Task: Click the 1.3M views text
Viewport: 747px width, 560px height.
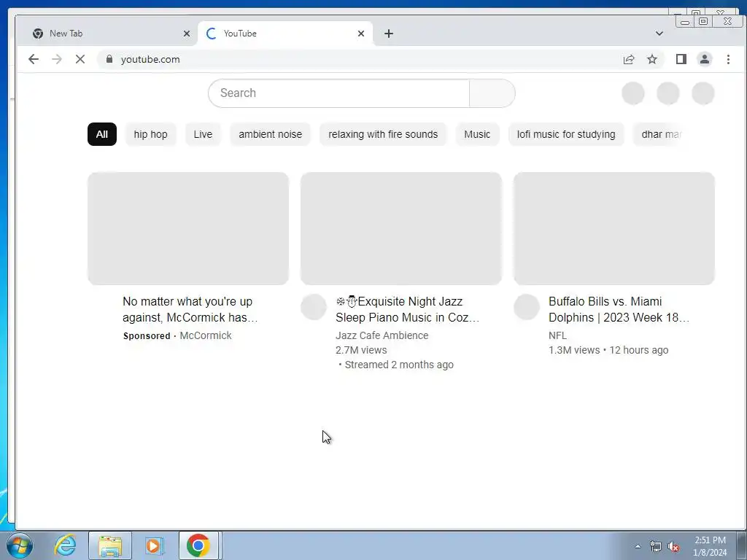Action: click(x=574, y=350)
